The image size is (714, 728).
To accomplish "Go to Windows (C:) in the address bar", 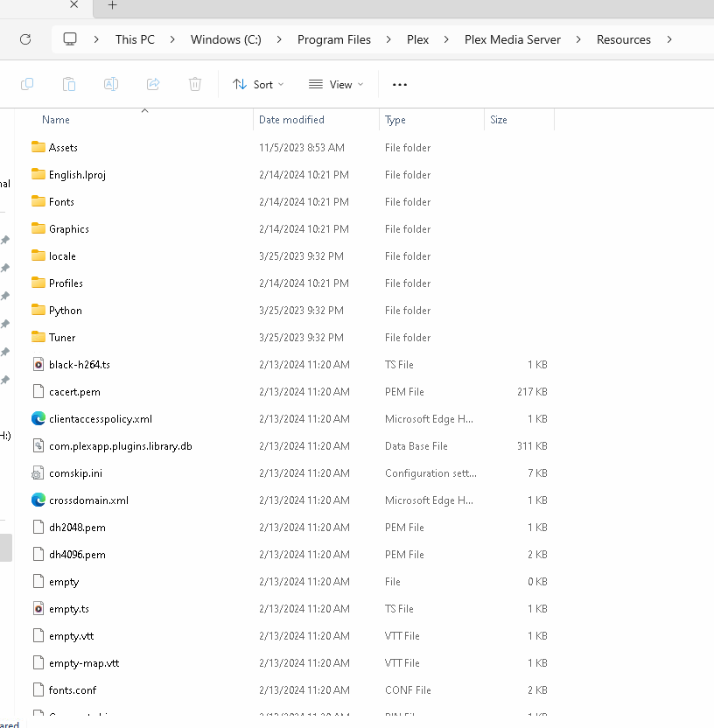I will [226, 39].
